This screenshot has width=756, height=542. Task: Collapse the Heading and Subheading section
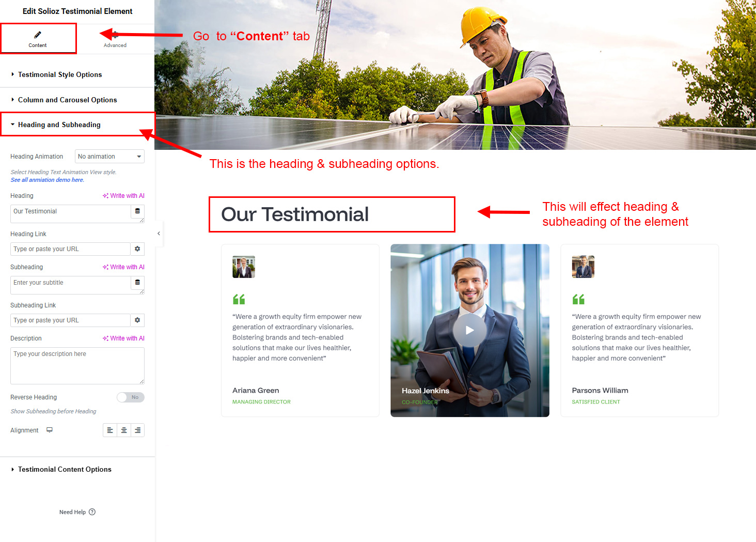point(59,125)
